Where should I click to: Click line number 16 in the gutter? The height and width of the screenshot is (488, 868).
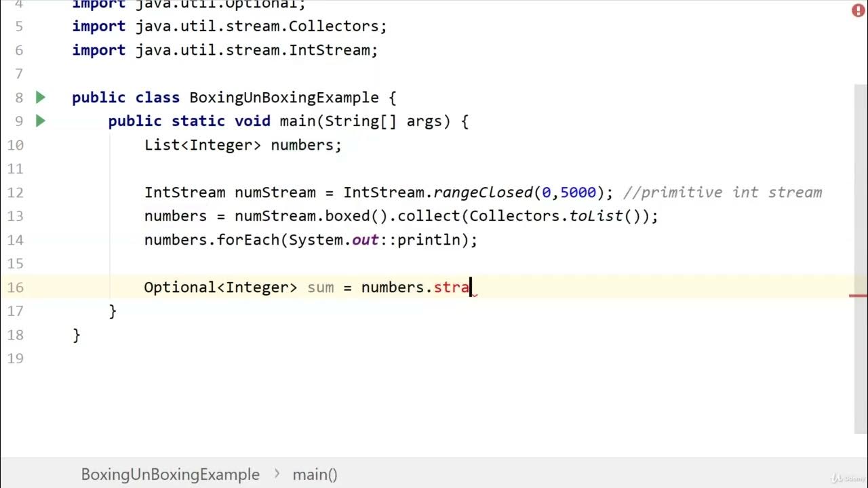coord(15,287)
